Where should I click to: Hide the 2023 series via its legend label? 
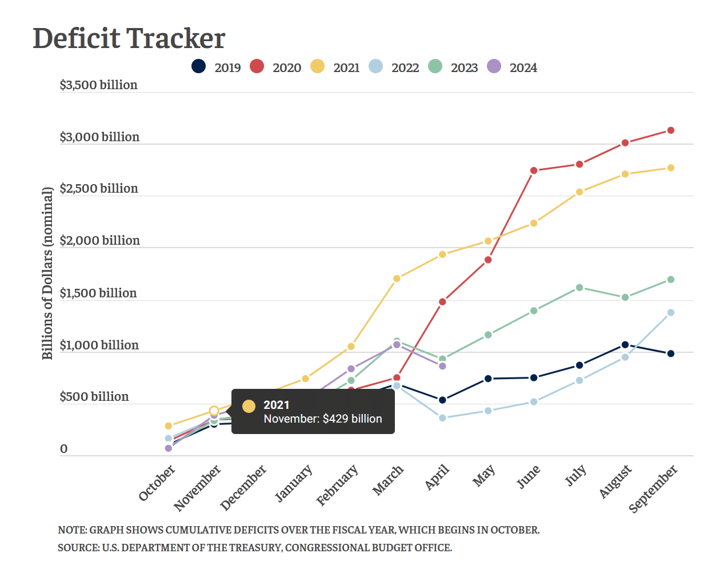464,67
